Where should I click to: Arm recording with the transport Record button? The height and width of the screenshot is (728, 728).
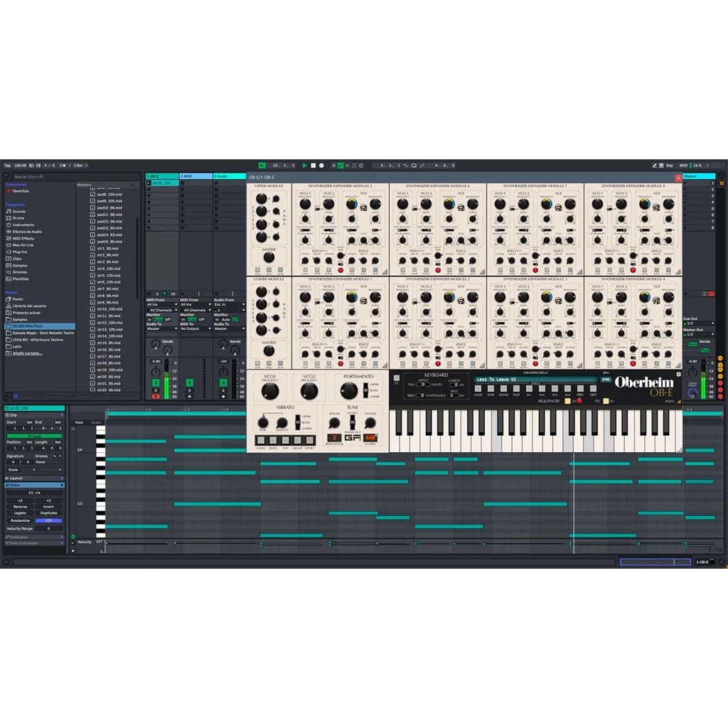[321, 165]
